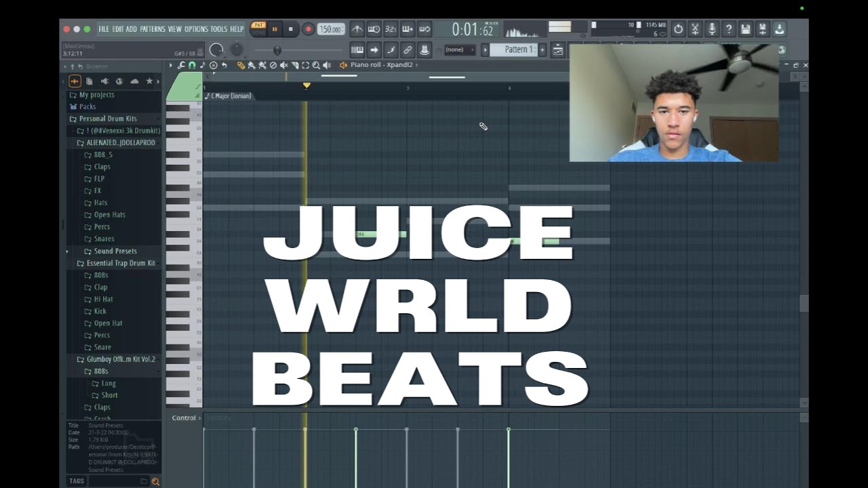Open the HELP menu

click(237, 29)
